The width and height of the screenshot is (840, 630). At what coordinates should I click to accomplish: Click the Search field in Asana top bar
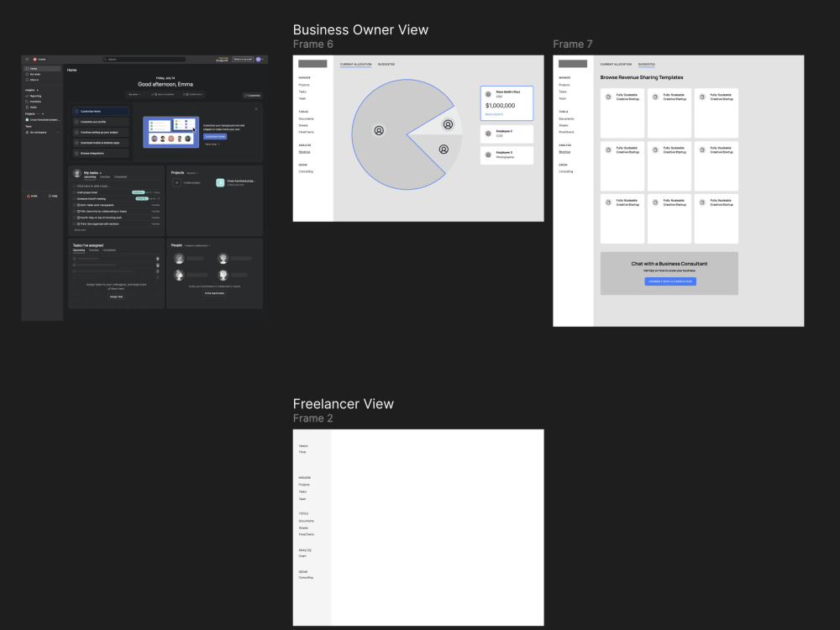click(144, 60)
